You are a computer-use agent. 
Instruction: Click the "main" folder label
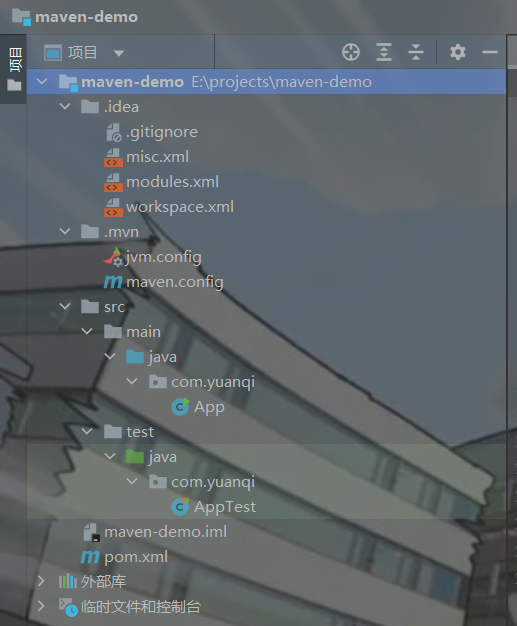[x=143, y=332]
